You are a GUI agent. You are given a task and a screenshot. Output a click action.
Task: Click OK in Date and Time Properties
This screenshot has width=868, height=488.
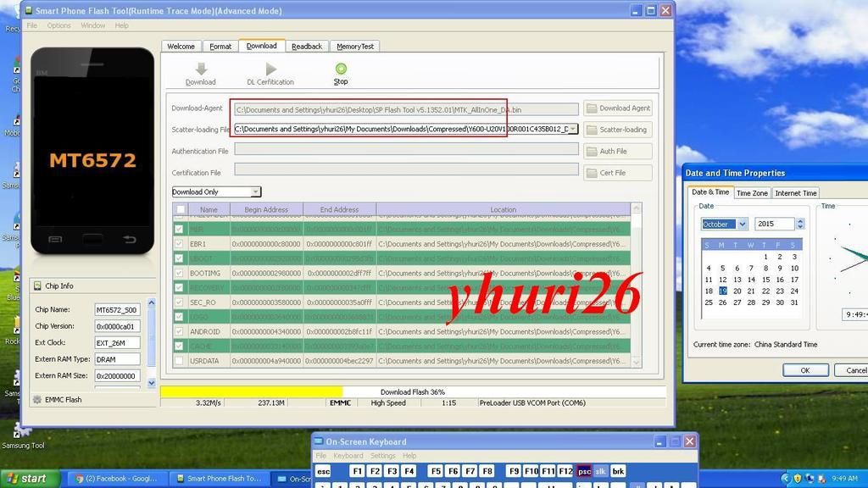pos(804,370)
